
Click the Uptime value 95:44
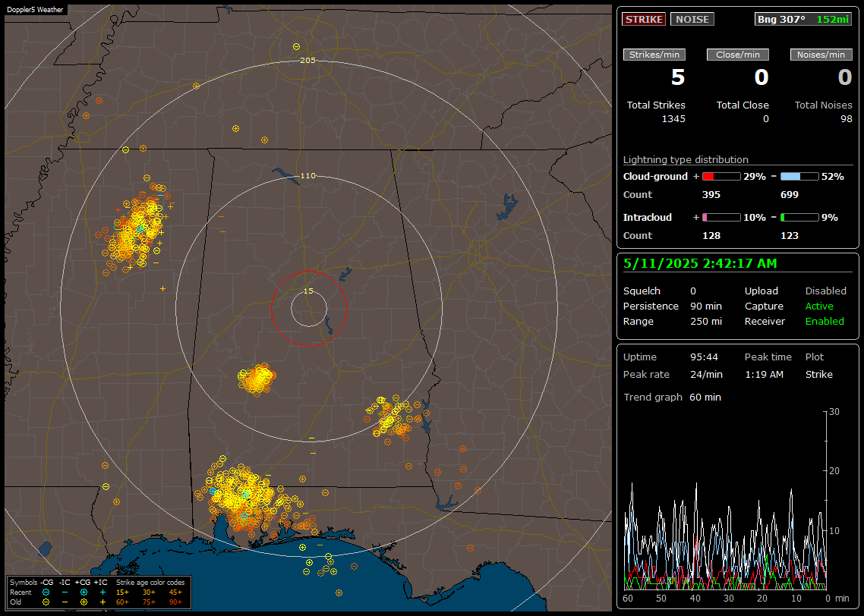tap(705, 357)
